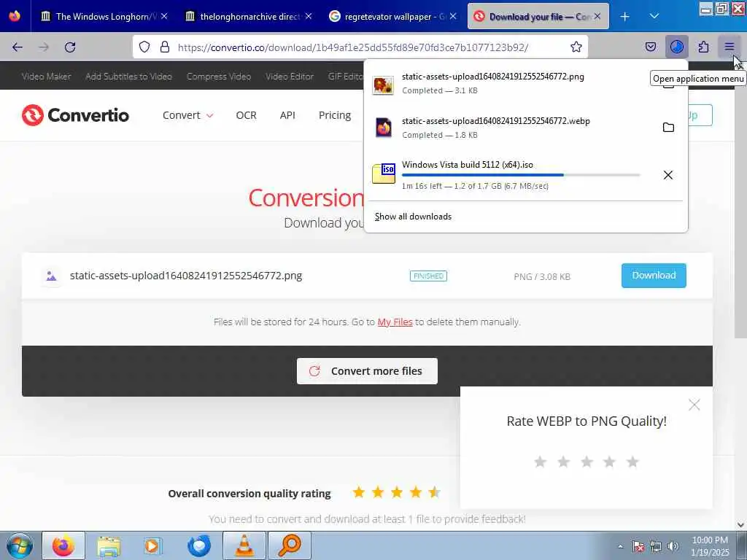Screen dimensions: 747x560
Task: Open the volume speaker tray icon
Action: pyautogui.click(x=673, y=546)
